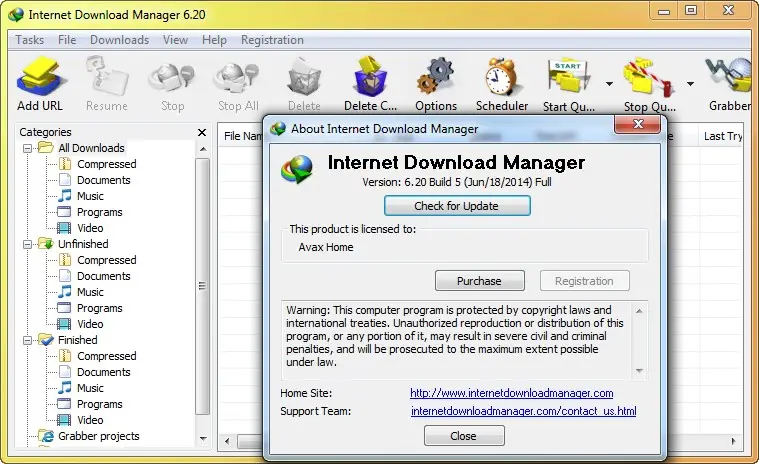Open the Help menu
This screenshot has width=759, height=464.
click(x=214, y=40)
